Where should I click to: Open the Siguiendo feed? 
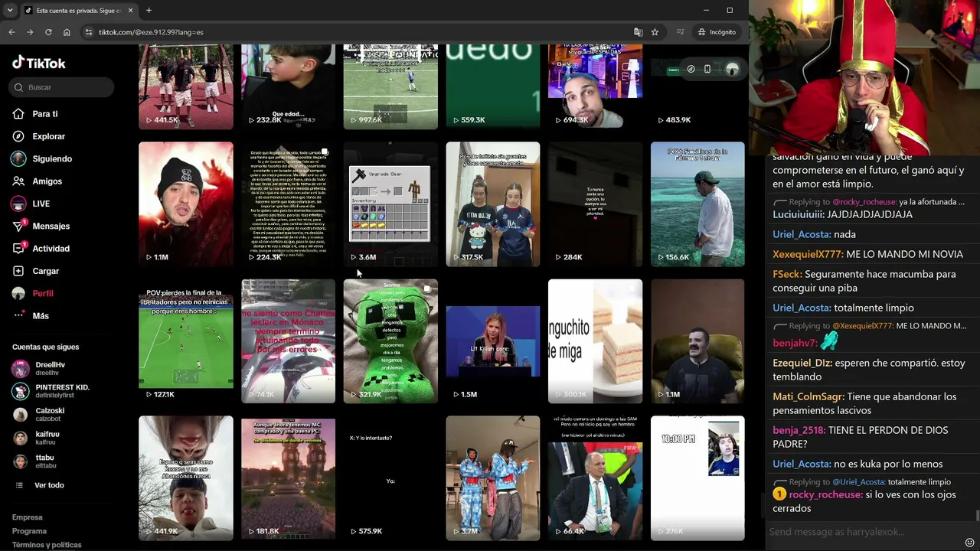(52, 158)
